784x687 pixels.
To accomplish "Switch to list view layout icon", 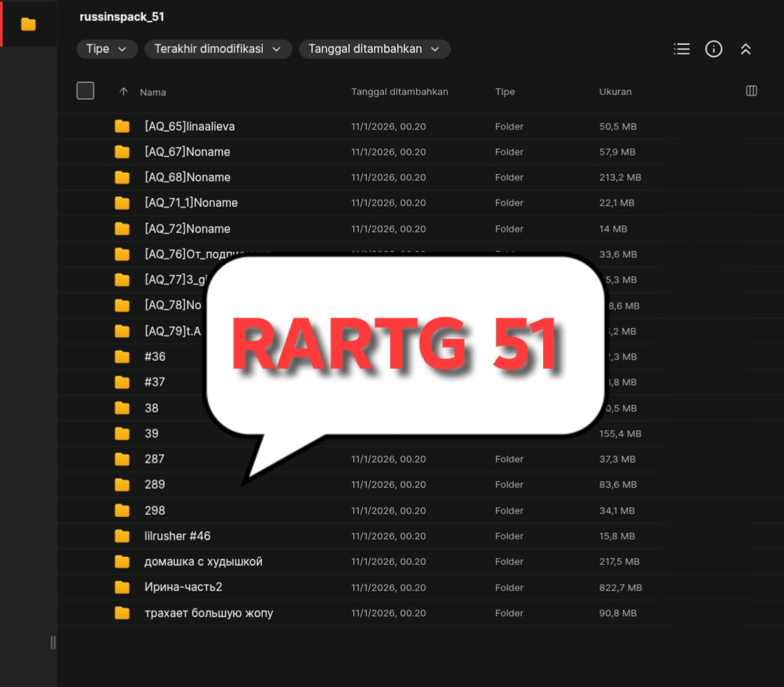I will tap(682, 49).
